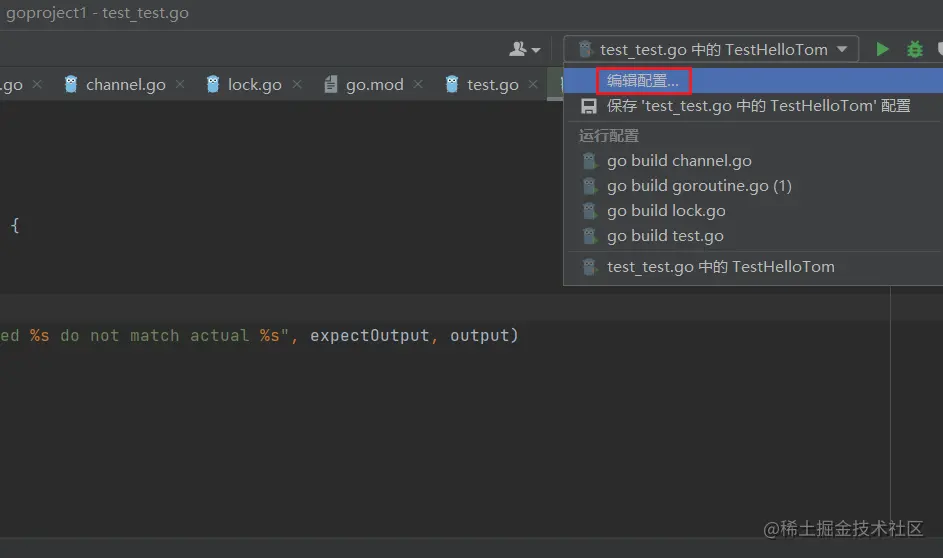
Task: Close the go.mod tab
Action: tap(418, 84)
